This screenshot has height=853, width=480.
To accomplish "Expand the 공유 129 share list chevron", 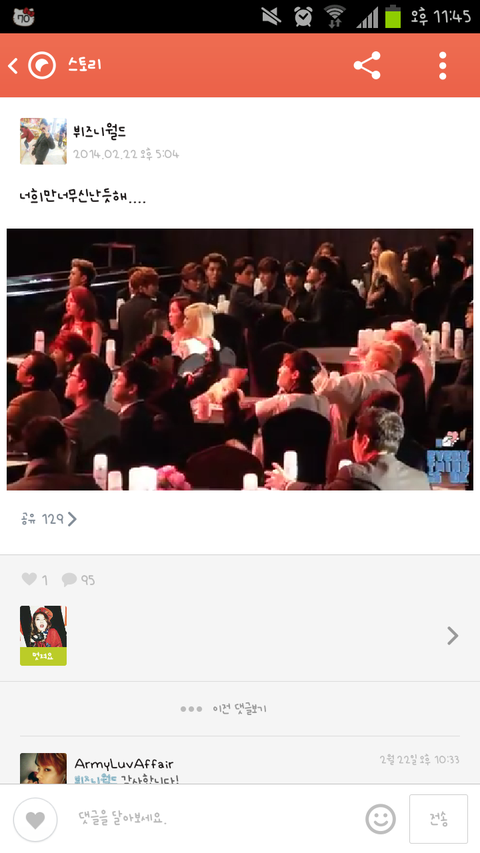I will tap(72, 519).
